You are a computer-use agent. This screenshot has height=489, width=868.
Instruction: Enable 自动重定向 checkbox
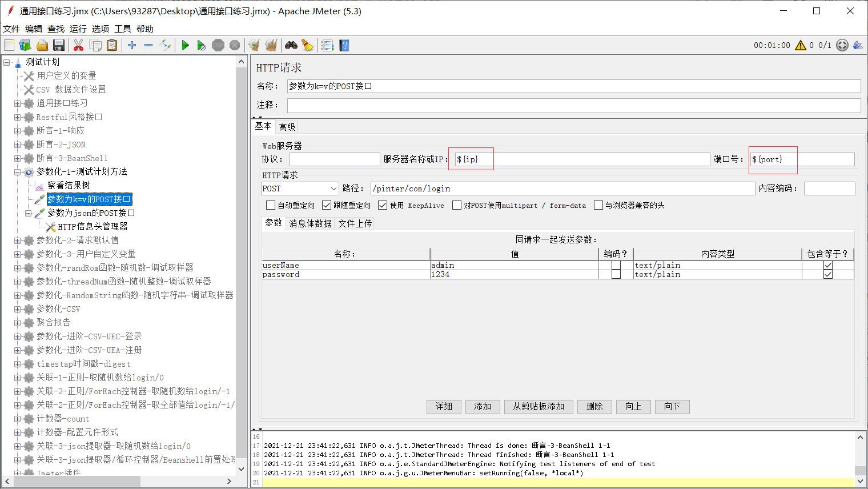click(271, 205)
